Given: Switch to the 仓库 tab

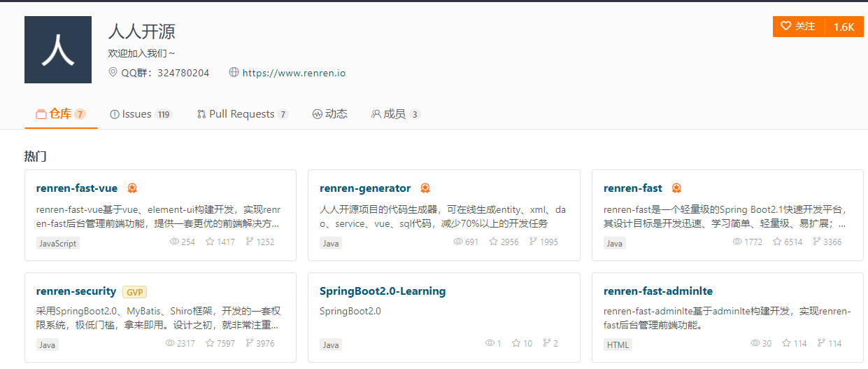Looking at the screenshot, I should (x=61, y=114).
